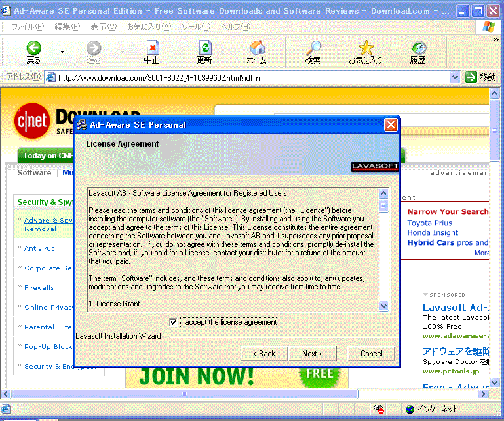Click the Back (戻る) browser toolbar icon
The width and height of the screenshot is (504, 421).
(x=33, y=52)
